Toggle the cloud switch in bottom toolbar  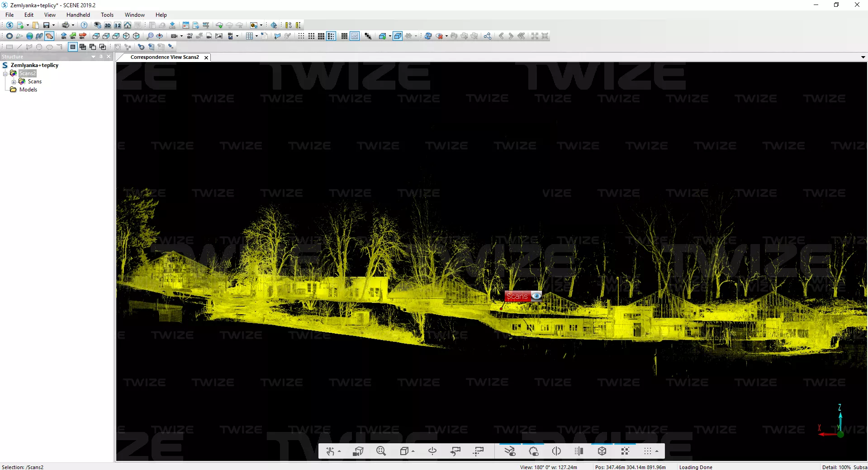[533, 451]
